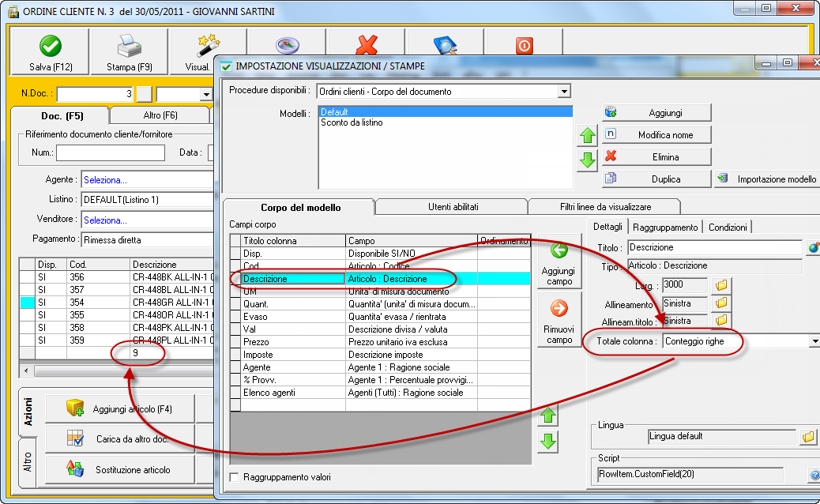Select Elenco agenti row in Campi corpo
This screenshot has width=820, height=504.
[380, 393]
